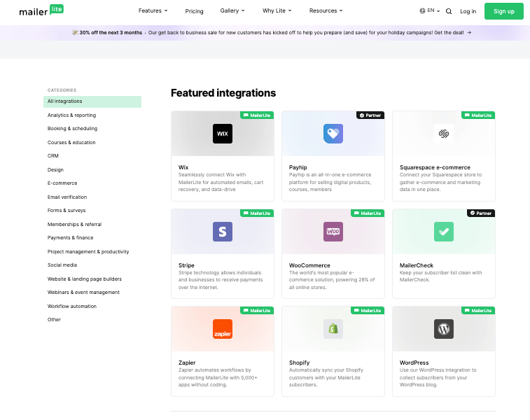Open the 30% off promo banner text
Screen dimensions: 530x420
point(111,33)
